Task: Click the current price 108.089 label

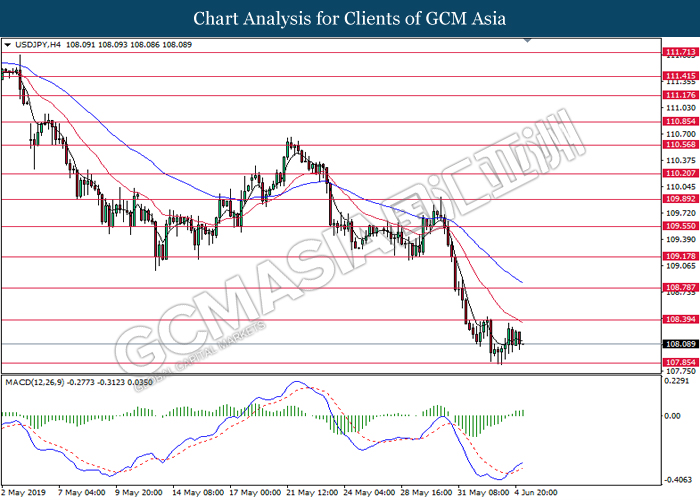Action: [680, 344]
